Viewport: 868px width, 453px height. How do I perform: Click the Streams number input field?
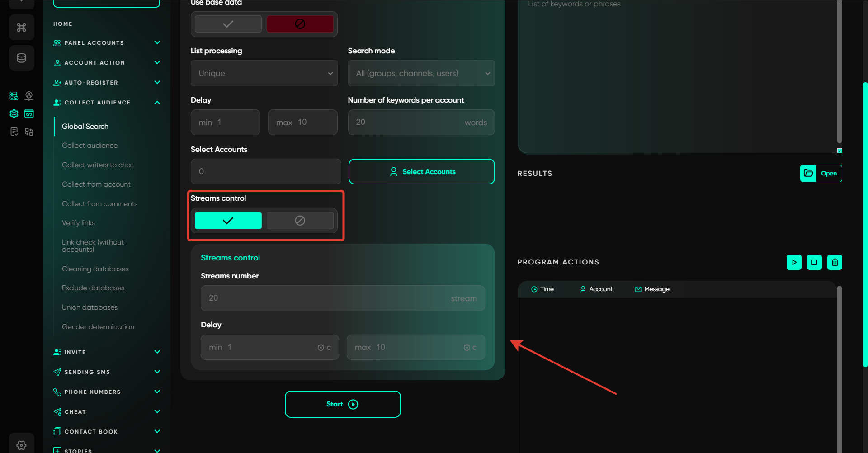[342, 298]
